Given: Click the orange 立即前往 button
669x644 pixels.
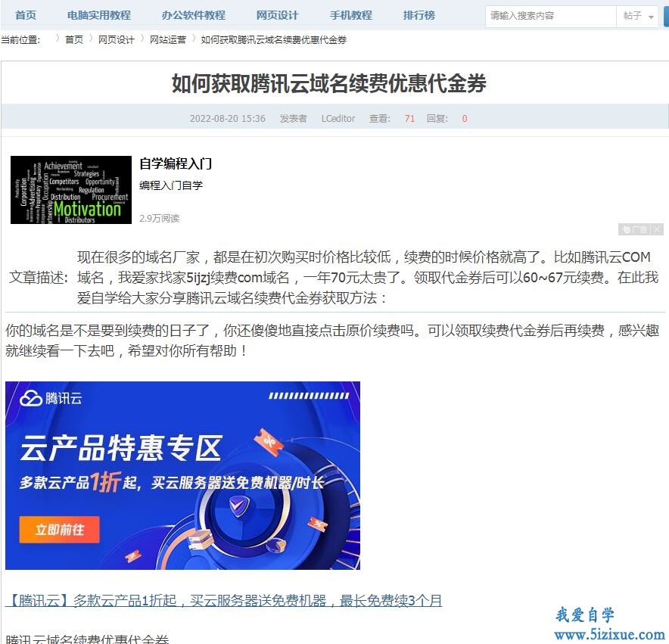Looking at the screenshot, I should point(59,530).
